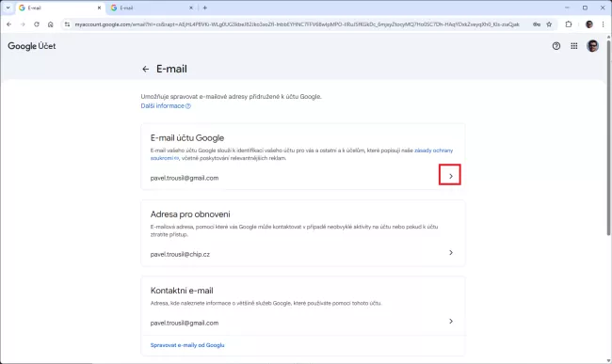This screenshot has width=612, height=364.
Task: Click pavel.trousil@chip.cz address text
Action: 180,254
